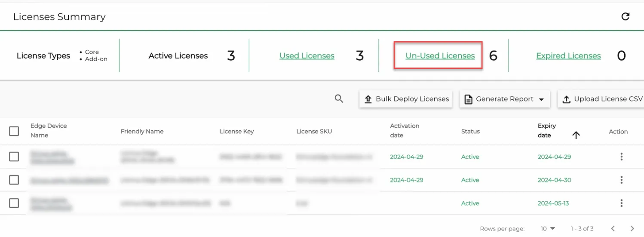This screenshot has width=644, height=237.
Task: Click the Bulk Deploy Licenses button
Action: (x=406, y=99)
